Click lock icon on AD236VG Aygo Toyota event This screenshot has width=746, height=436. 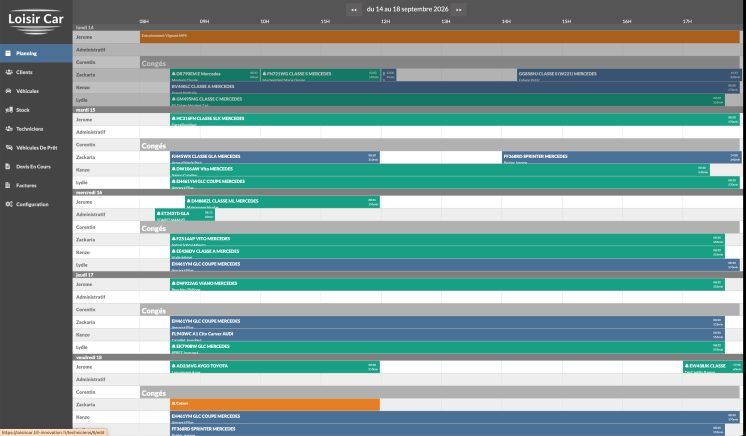coord(174,366)
